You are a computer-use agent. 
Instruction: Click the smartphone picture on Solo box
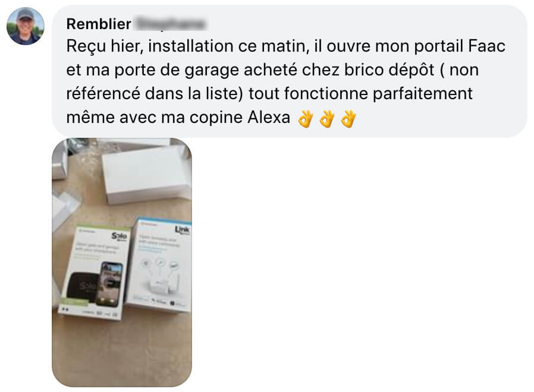click(x=109, y=284)
